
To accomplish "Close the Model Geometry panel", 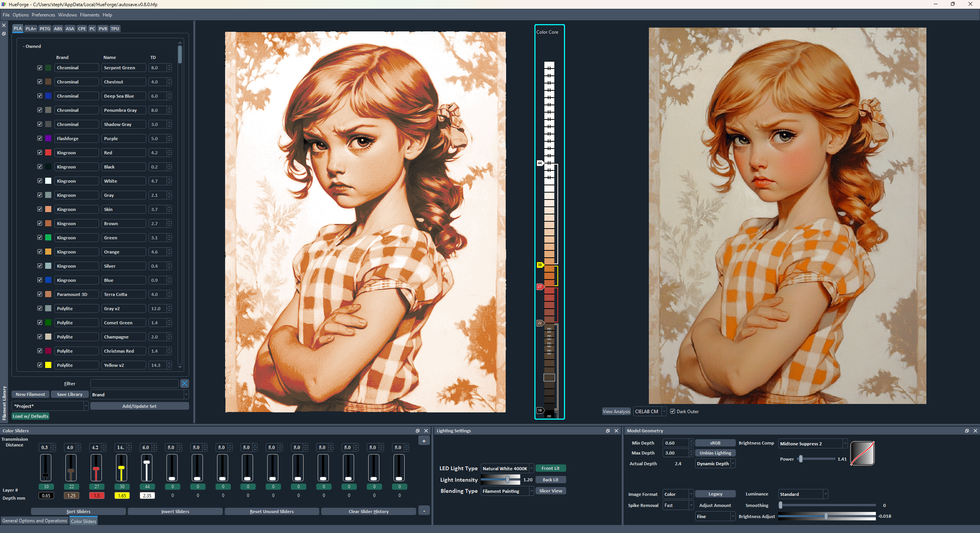I will click(975, 431).
